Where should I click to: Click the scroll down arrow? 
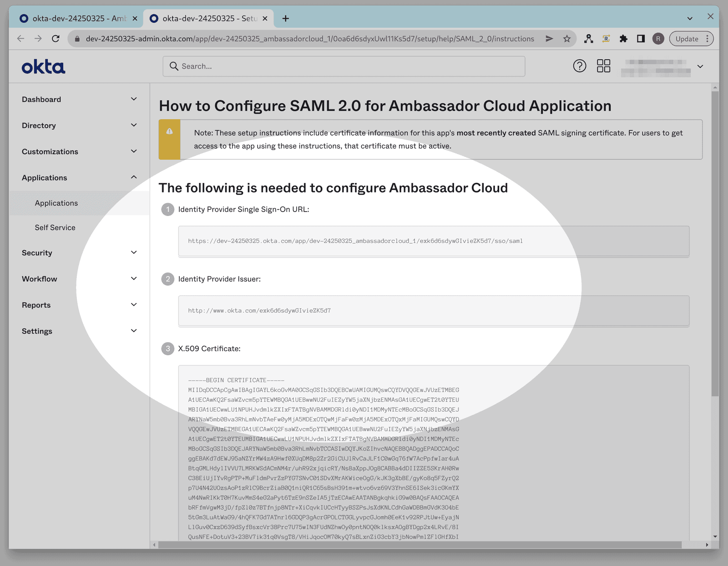click(x=715, y=536)
